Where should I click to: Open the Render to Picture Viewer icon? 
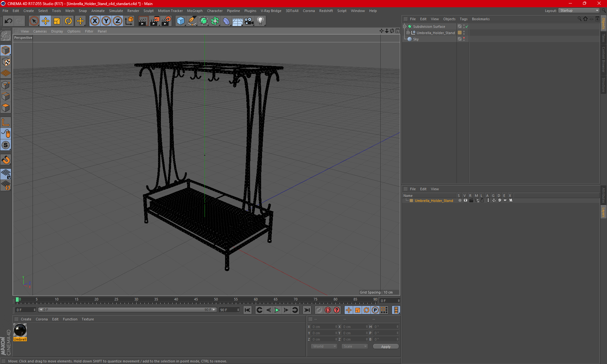155,21
